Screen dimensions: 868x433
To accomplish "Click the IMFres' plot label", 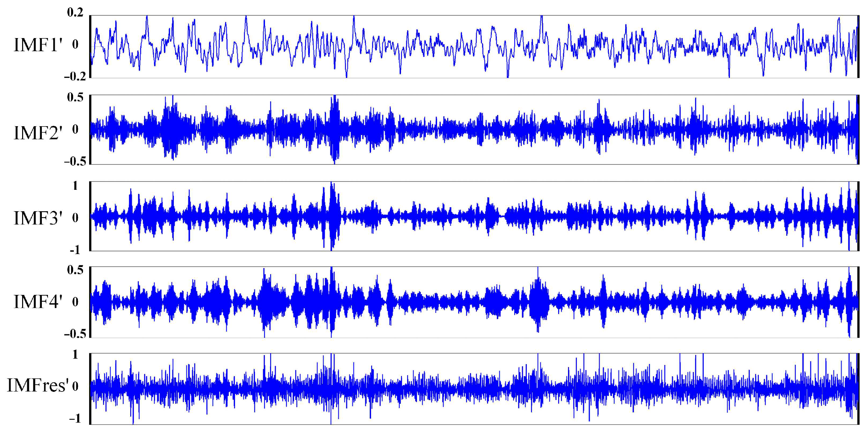I will [x=38, y=385].
